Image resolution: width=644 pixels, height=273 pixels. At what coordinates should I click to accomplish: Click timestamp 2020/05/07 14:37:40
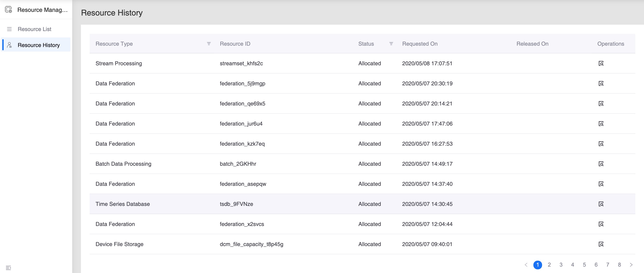click(427, 184)
